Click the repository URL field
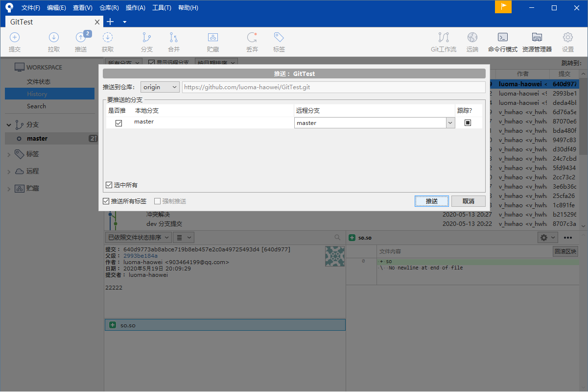 coord(334,87)
